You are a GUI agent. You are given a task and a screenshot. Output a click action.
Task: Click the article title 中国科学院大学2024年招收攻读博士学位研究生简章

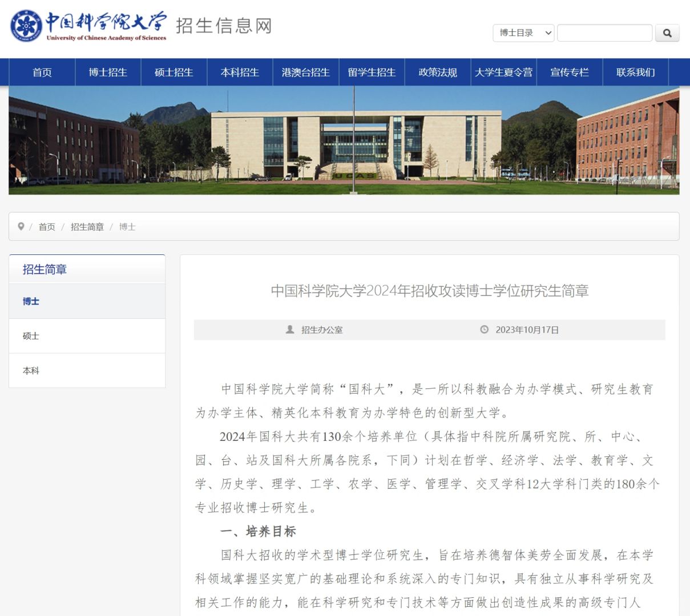[x=430, y=291]
